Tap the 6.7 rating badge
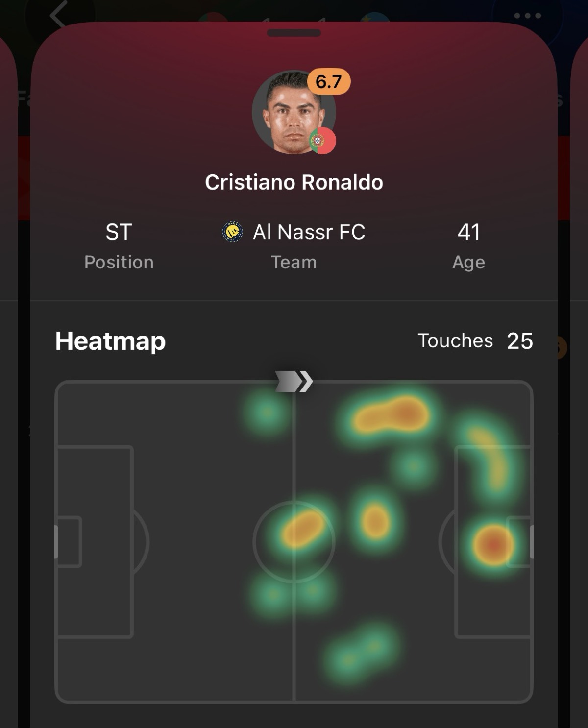The width and height of the screenshot is (588, 728). (329, 81)
